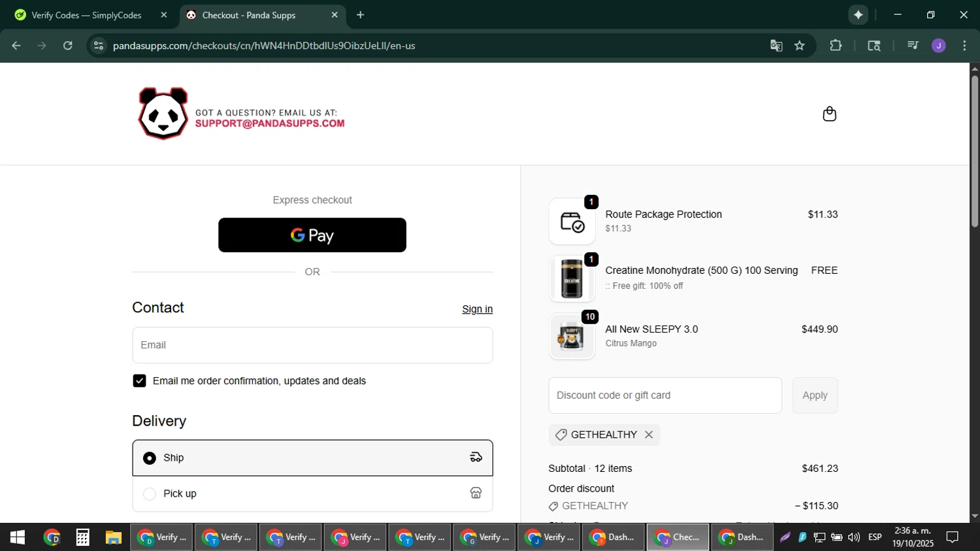Screen dimensions: 980x551
Task: Open the Chrome three-dot menu
Action: [964, 46]
